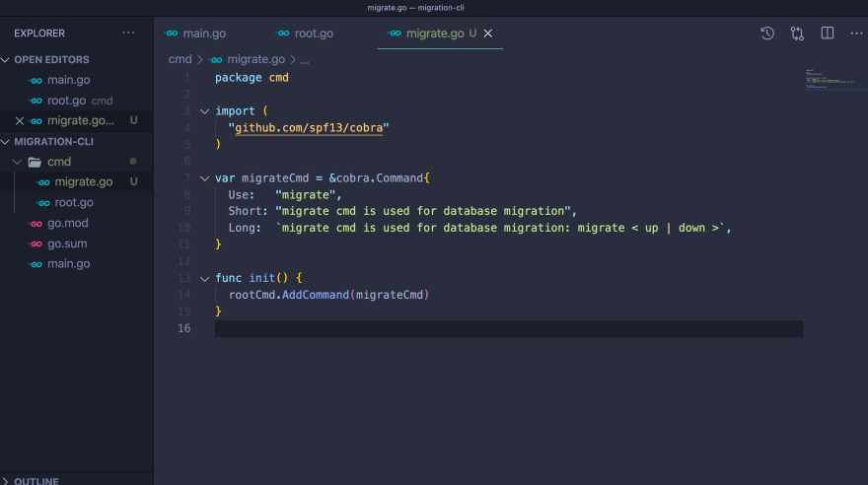Click the Go icon beside go.mod

tap(36, 224)
